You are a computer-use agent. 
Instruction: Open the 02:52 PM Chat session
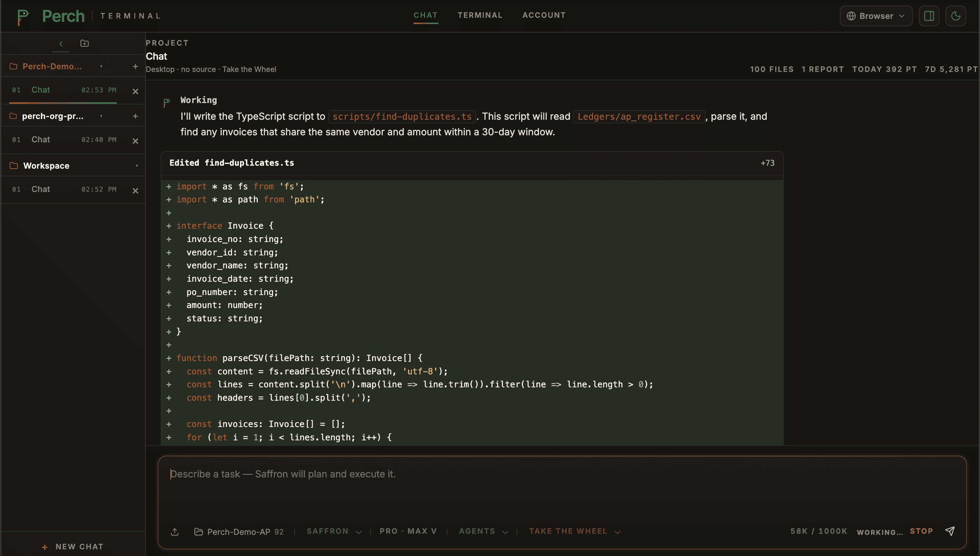64,189
